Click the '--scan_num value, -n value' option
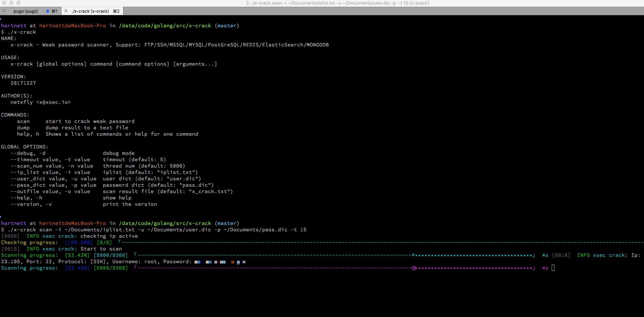The width and height of the screenshot is (644, 317). point(52,166)
